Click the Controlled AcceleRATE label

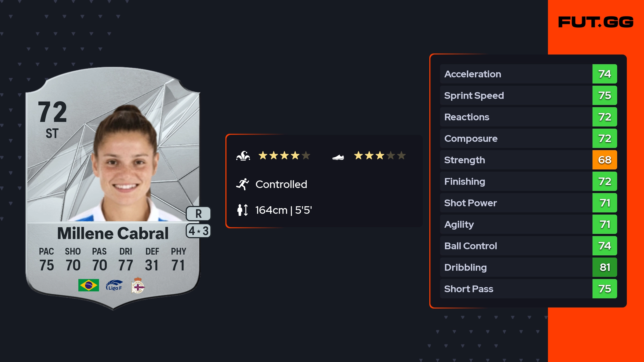click(x=281, y=184)
